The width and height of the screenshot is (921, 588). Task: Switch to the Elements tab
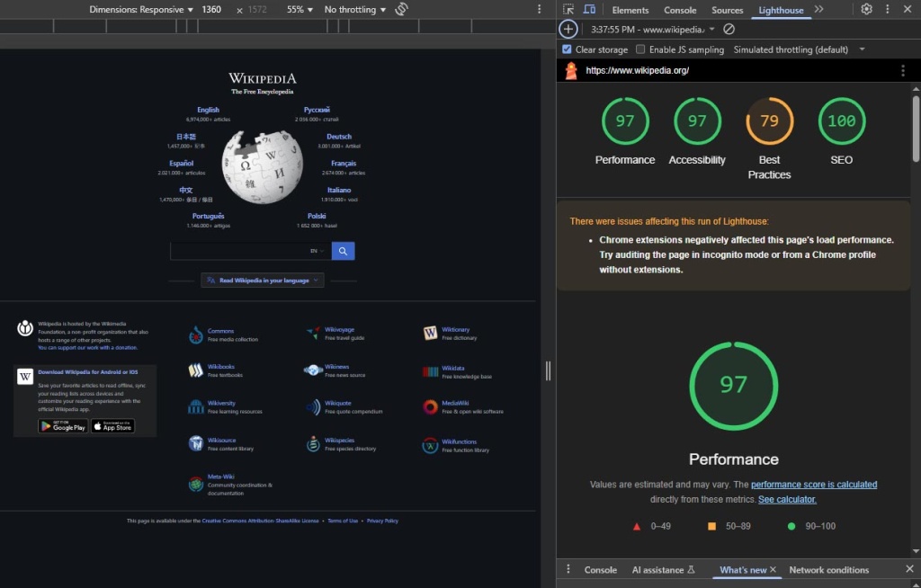coord(630,10)
